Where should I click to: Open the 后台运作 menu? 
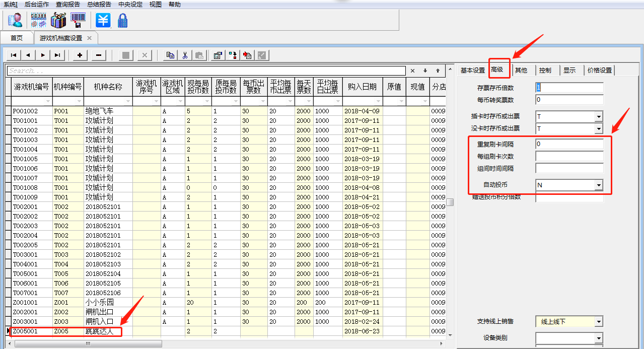37,4
